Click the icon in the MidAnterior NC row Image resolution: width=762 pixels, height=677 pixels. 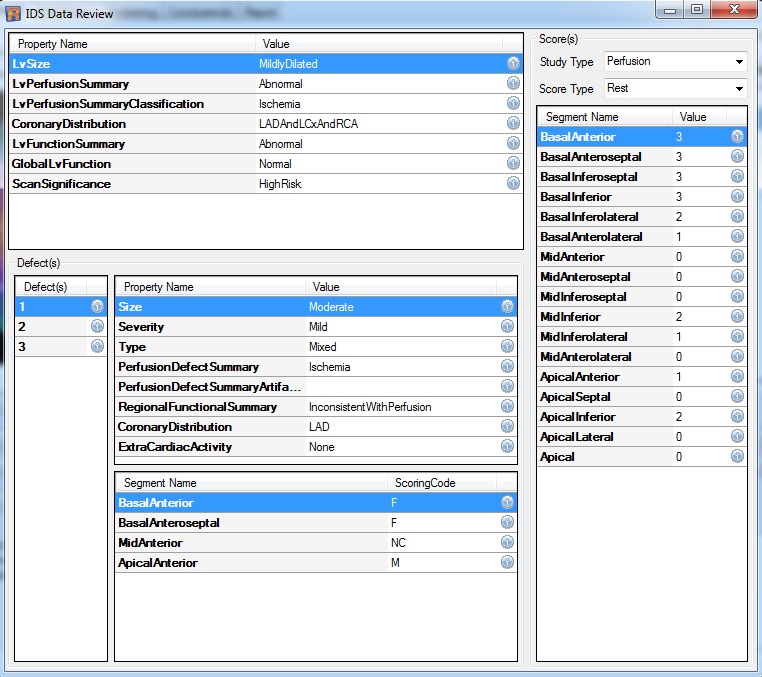click(x=508, y=543)
